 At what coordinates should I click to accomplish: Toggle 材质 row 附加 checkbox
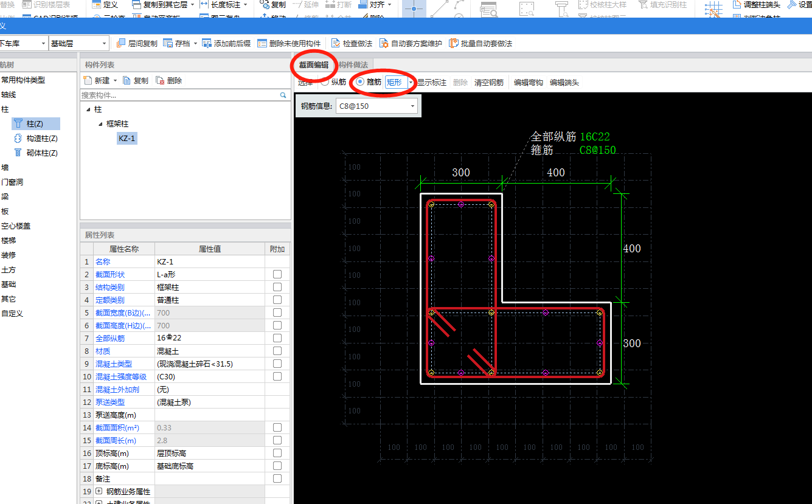pyautogui.click(x=277, y=351)
